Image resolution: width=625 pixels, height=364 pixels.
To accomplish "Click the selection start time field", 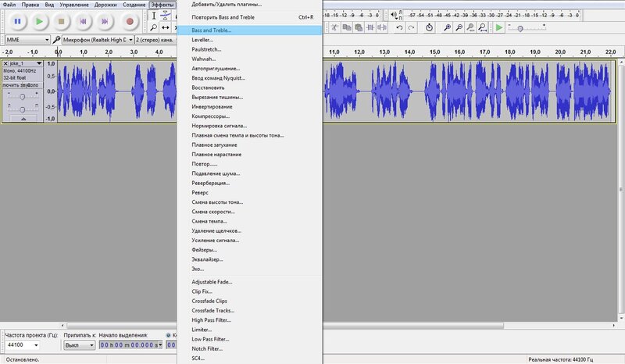I will pos(130,344).
